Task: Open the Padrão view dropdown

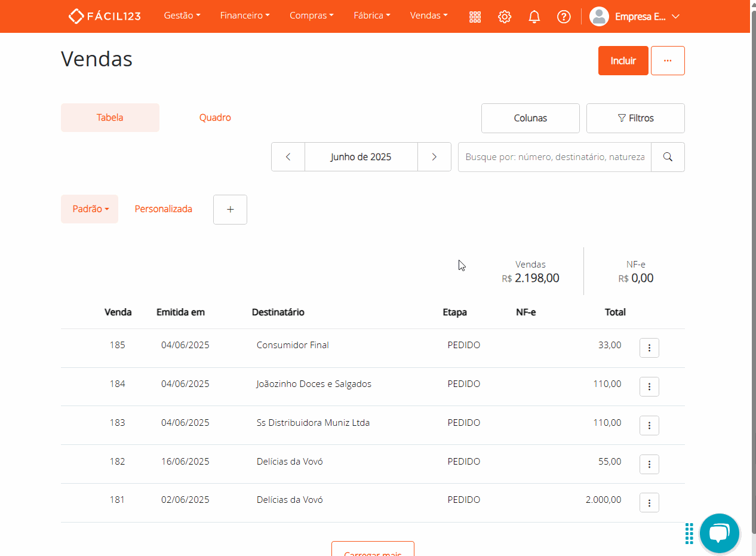Action: click(90, 209)
